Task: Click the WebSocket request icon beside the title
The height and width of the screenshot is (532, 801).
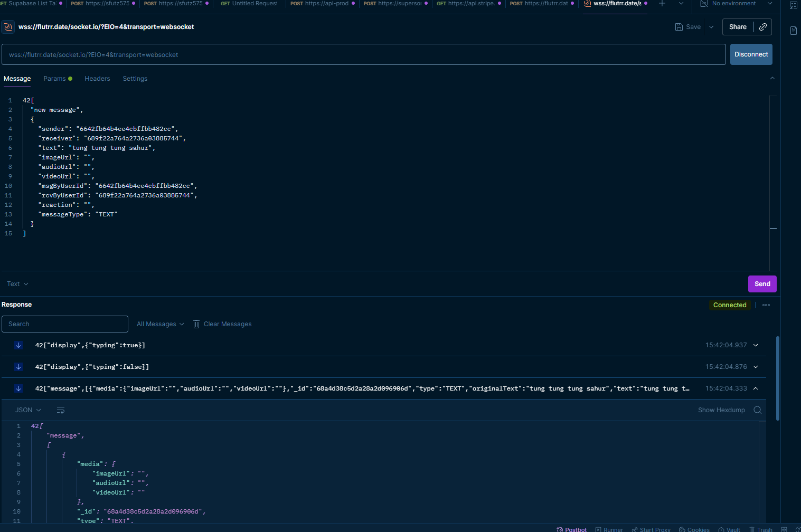Action: tap(8, 27)
